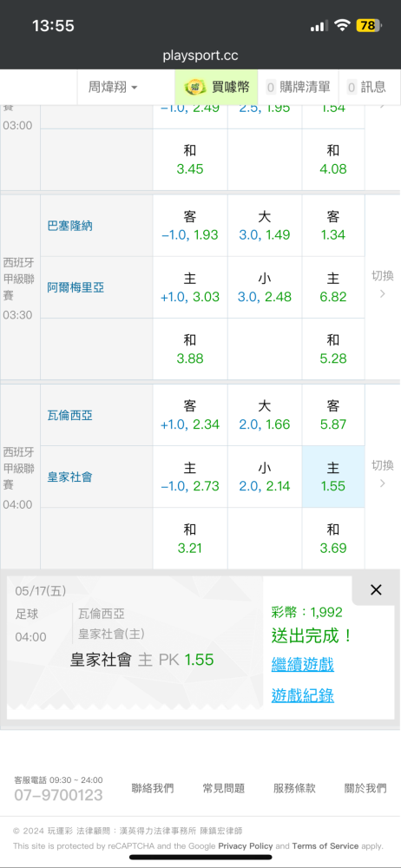401x868 pixels.
Task: Click 常見問題 FAQ footer link
Action: click(223, 788)
